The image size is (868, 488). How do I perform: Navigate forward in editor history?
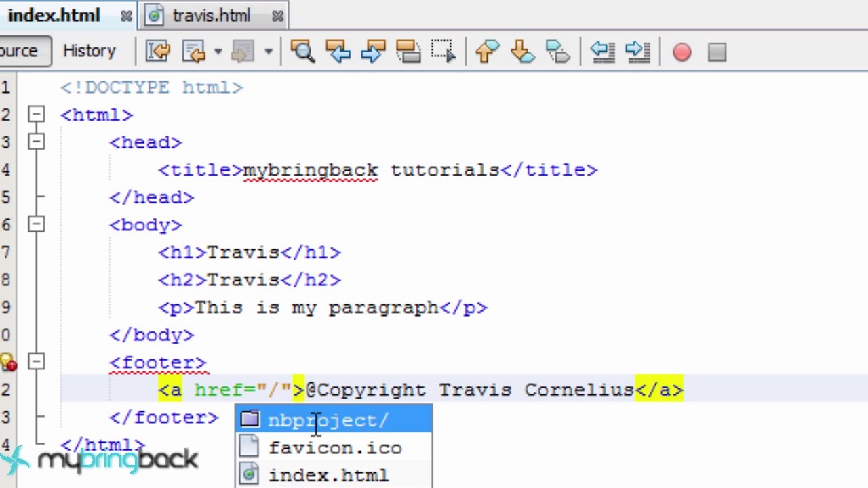pos(241,52)
